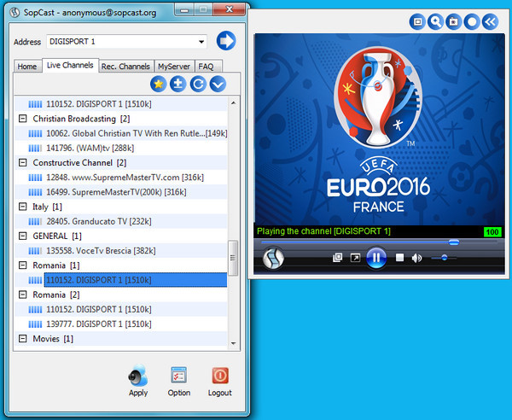
Task: Select 16499. SupremeMasterTV(200k) channel
Action: (x=121, y=192)
